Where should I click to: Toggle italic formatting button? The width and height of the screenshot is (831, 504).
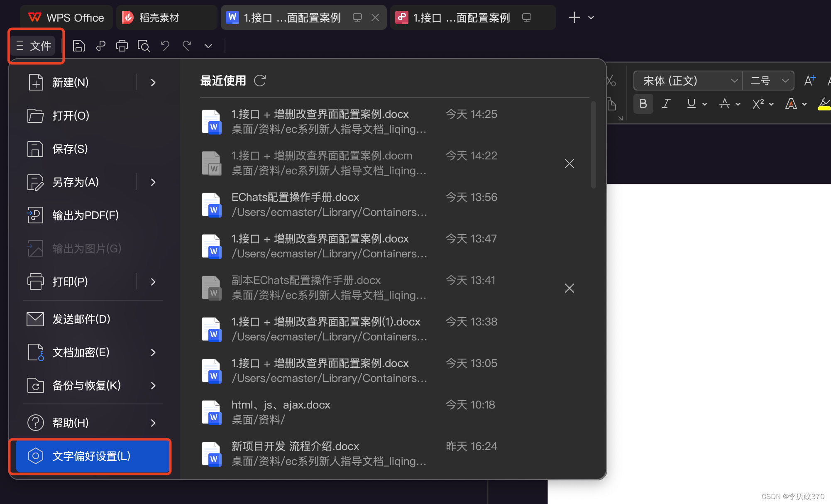(666, 104)
